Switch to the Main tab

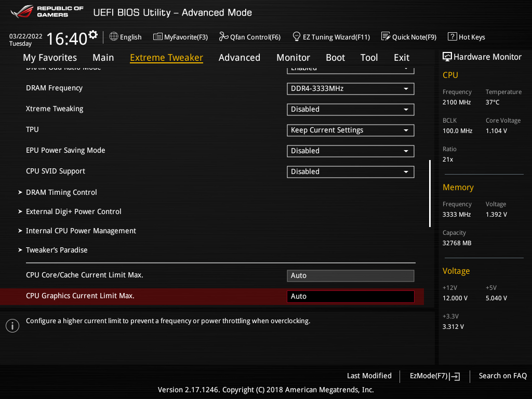pyautogui.click(x=103, y=58)
